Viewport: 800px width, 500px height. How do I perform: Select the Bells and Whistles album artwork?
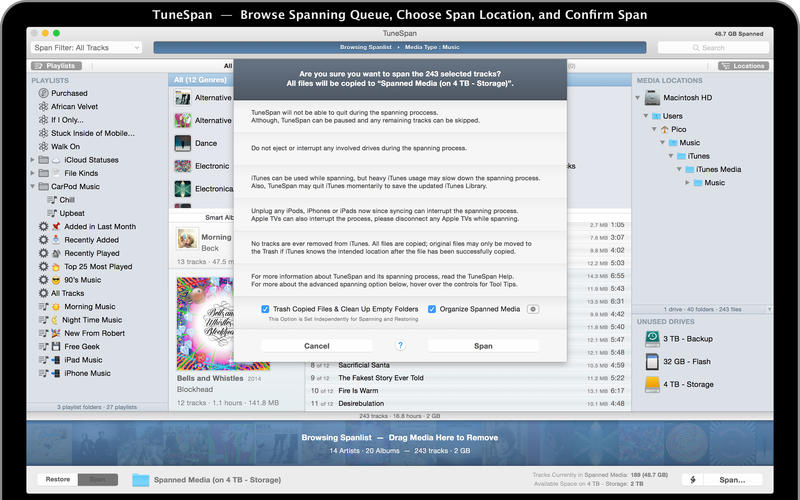tap(205, 323)
